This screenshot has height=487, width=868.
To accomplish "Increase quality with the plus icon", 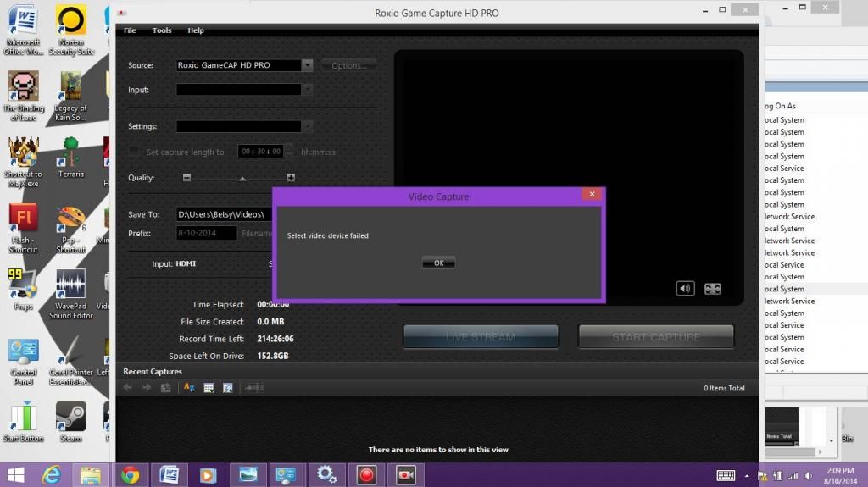I will (291, 178).
